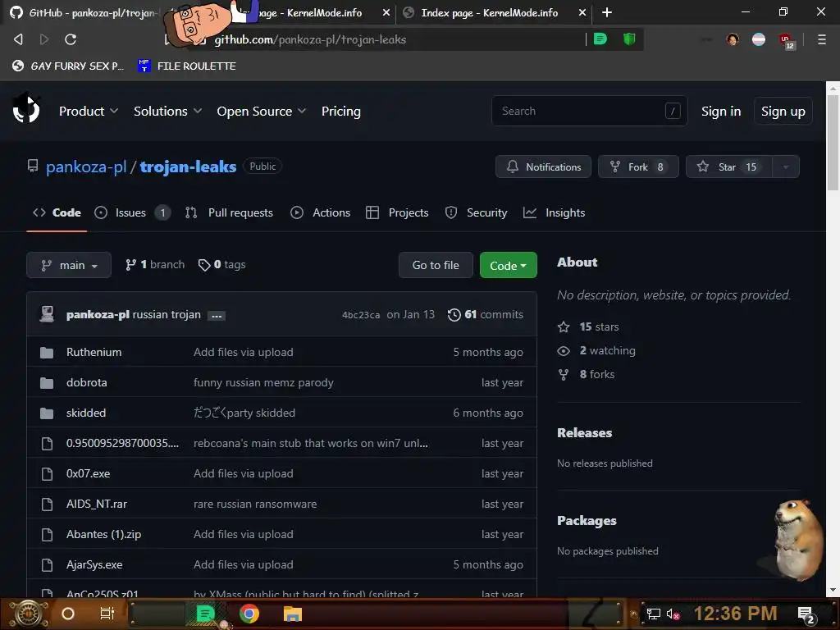Image resolution: width=840 pixels, height=630 pixels.
Task: Click the file icon next to 0x07.exe
Action: pos(47,474)
